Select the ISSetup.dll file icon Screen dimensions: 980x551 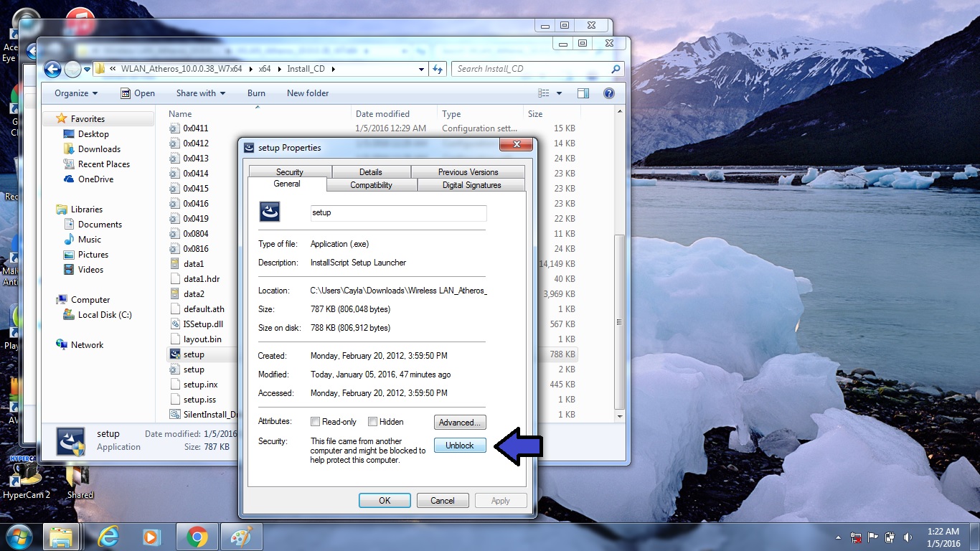click(174, 324)
